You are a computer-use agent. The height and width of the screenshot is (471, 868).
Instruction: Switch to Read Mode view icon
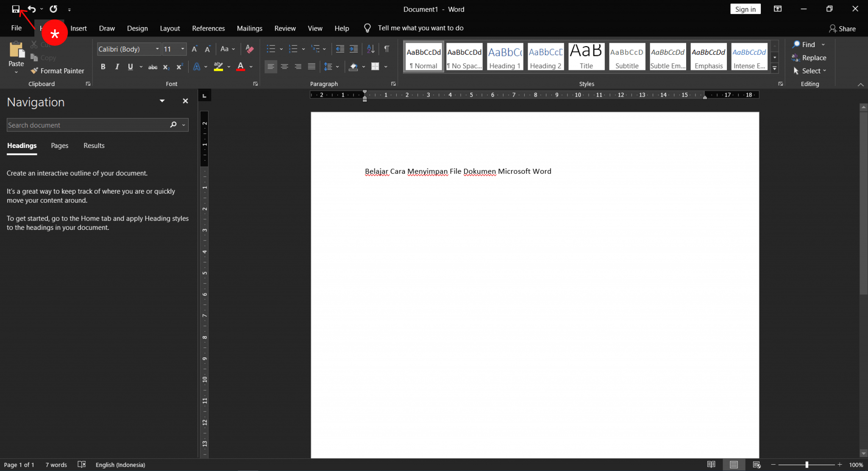pyautogui.click(x=711, y=465)
